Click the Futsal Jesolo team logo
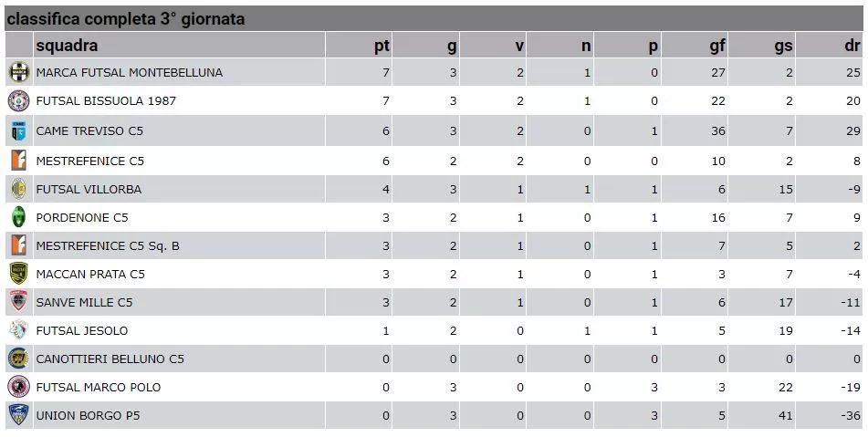This screenshot has width=868, height=437. coord(19,330)
